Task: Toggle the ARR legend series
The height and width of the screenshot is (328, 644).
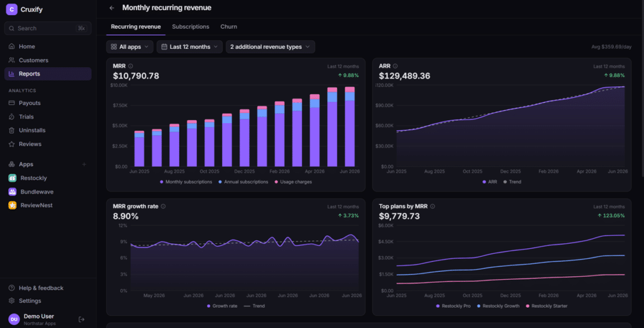Action: click(x=491, y=182)
